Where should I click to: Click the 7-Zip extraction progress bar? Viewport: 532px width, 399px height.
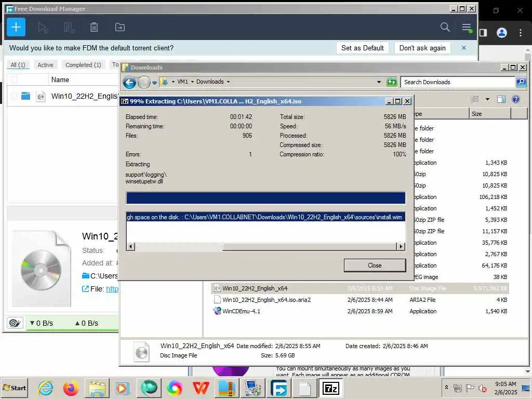point(265,198)
